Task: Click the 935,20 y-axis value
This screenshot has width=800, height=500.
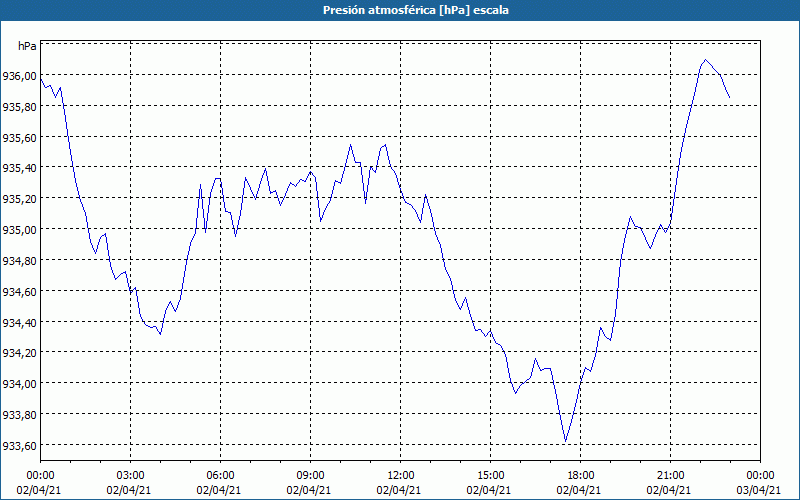Action: 19,198
